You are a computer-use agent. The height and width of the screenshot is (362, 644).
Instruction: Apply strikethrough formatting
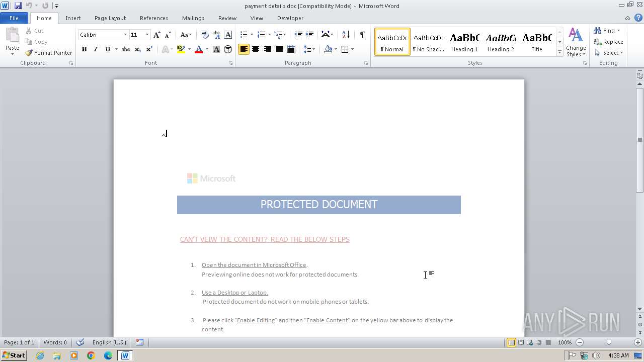coord(126,49)
